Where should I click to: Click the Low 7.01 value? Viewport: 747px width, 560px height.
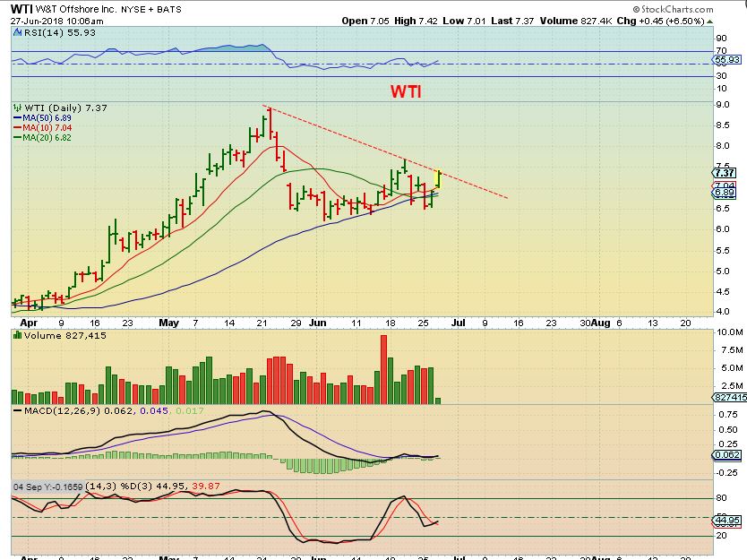464,21
